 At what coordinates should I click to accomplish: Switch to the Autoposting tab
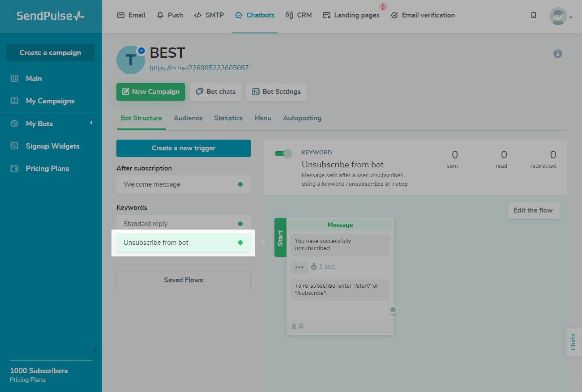point(302,118)
